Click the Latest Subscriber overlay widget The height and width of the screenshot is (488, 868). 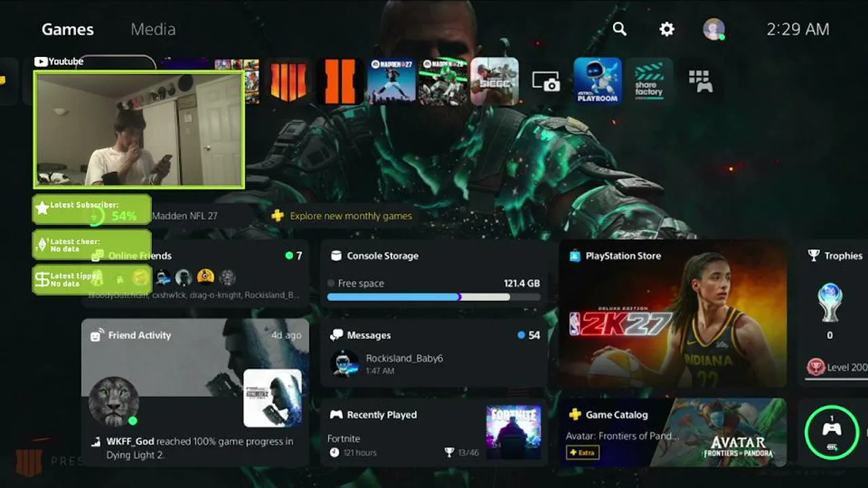click(x=92, y=210)
